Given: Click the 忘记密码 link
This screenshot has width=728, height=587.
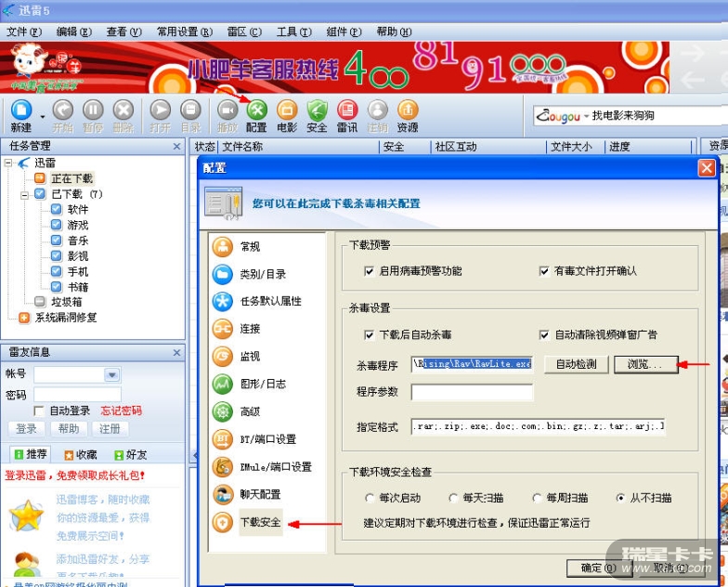Looking at the screenshot, I should (121, 411).
